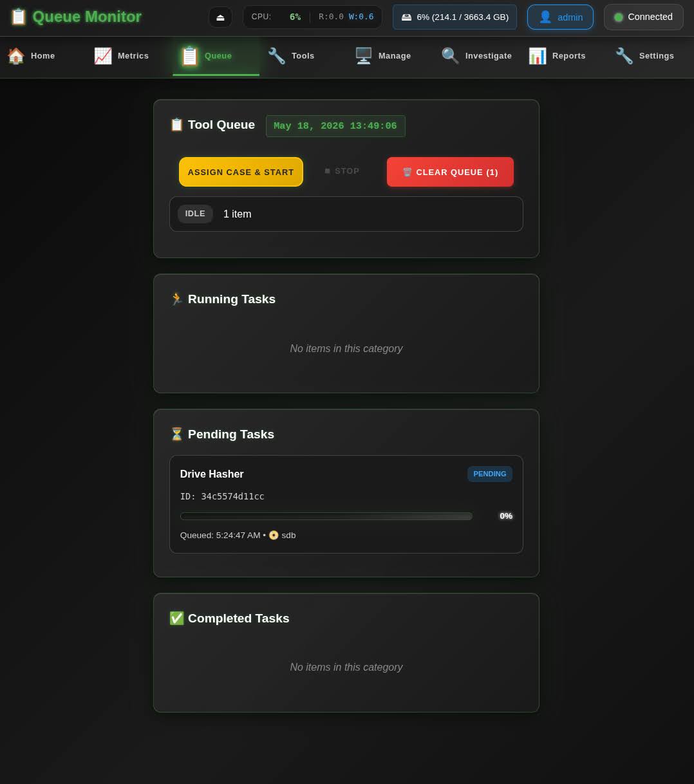Open the admin user menu

560,17
